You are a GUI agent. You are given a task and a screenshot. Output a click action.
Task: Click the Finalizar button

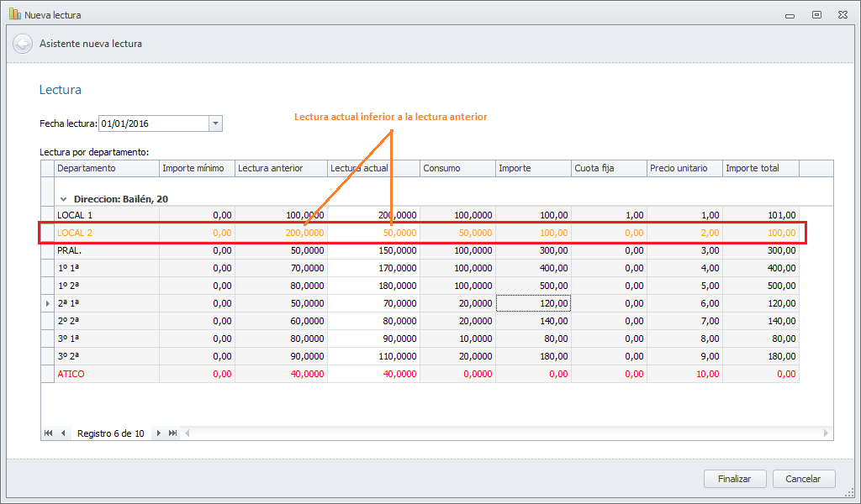(734, 479)
